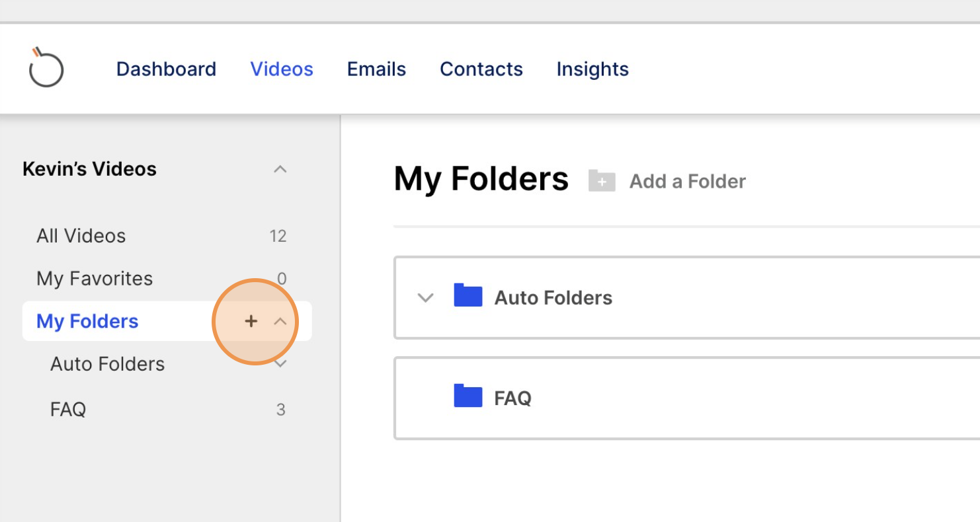Collapse the Kevin's Videos section
The image size is (980, 522).
(280, 169)
